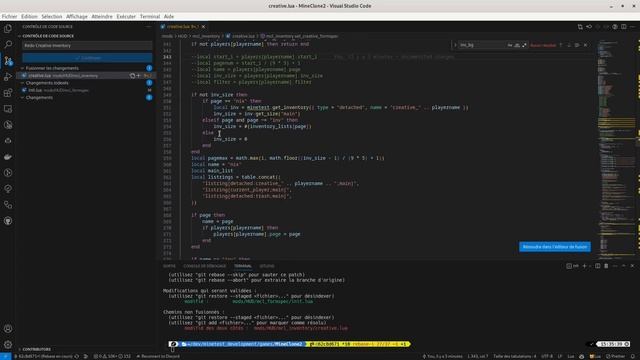Viewport: 640px width, 360px height.
Task: Open the Aide menu
Action: pyautogui.click(x=169, y=16)
